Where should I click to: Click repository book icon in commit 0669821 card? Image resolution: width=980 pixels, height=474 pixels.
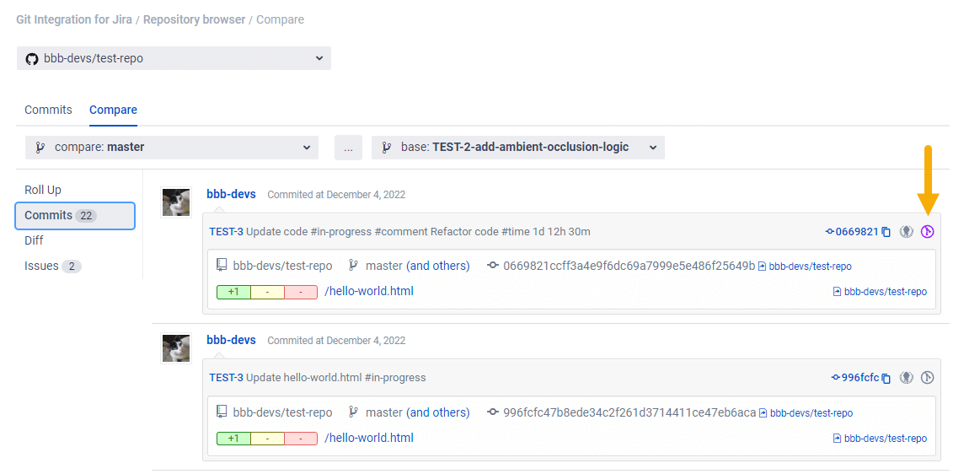click(x=222, y=266)
